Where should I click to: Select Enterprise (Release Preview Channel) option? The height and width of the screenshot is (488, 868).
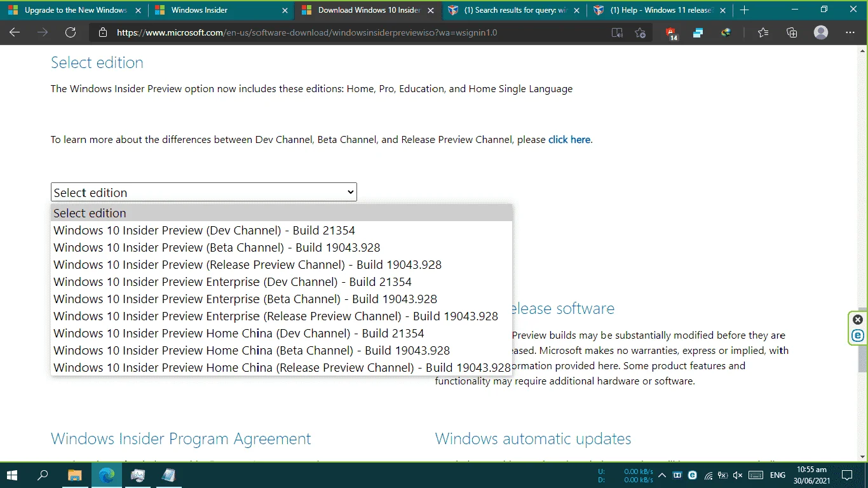(281, 316)
